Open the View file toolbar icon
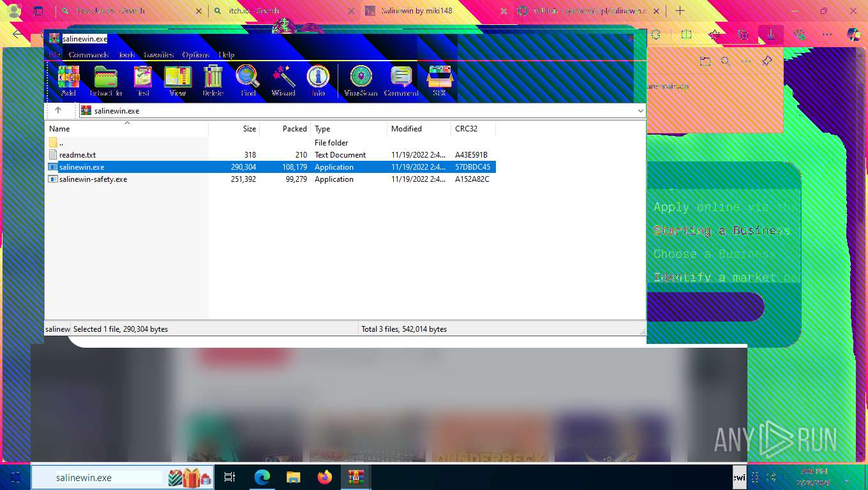The height and width of the screenshot is (490, 868). pyautogui.click(x=177, y=81)
